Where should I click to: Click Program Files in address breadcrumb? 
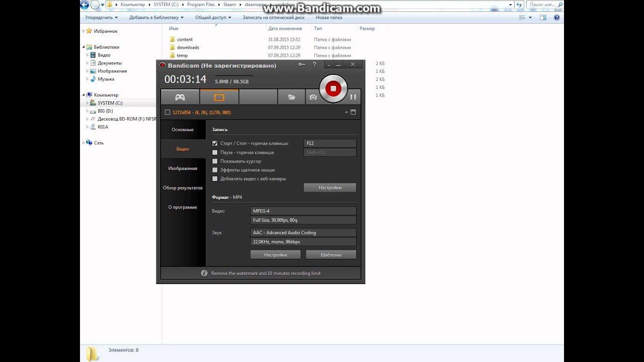click(x=201, y=5)
